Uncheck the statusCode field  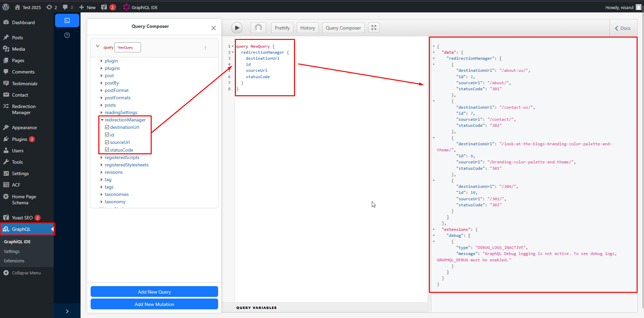107,150
